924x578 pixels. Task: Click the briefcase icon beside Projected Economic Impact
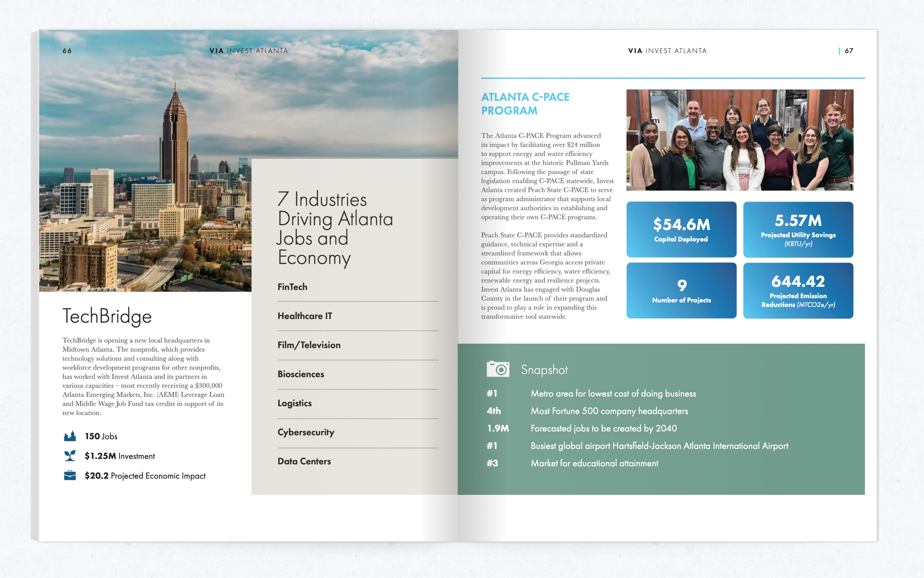point(69,476)
